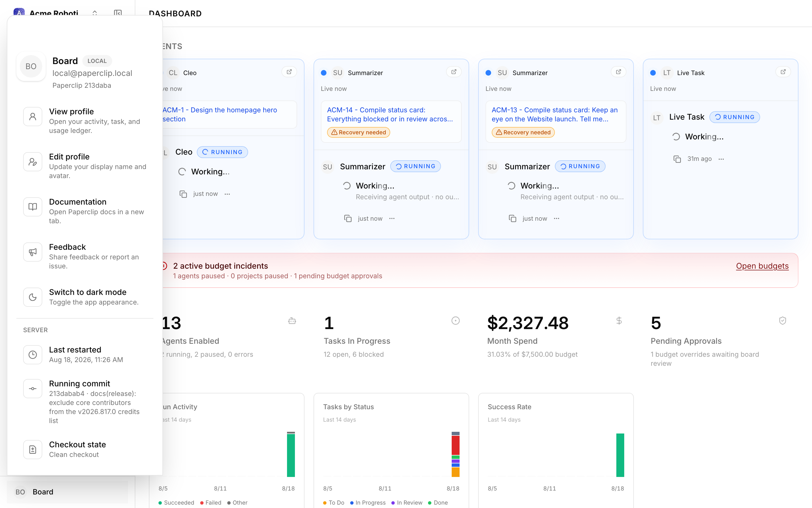Click the external-link icon on the ACM-14 Summarizer card
Viewport: 812px width, 508px height.
click(x=454, y=72)
